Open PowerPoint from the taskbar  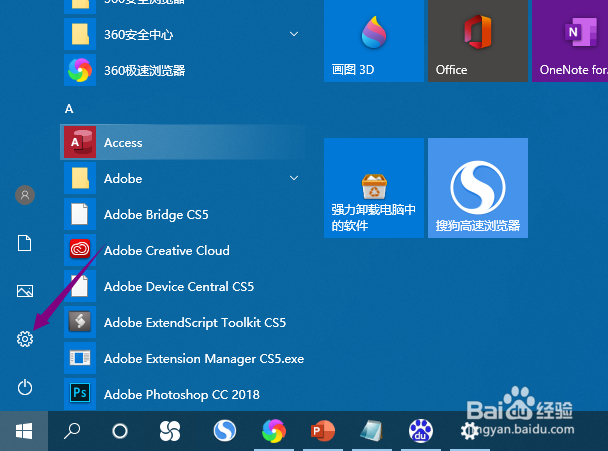(x=323, y=431)
